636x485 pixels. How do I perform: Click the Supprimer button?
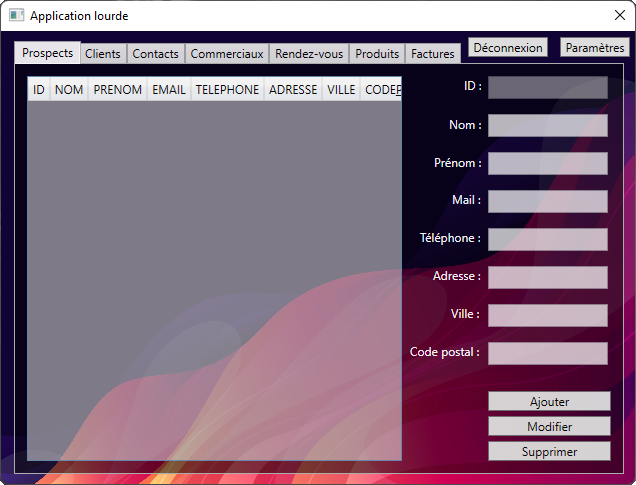click(x=549, y=452)
